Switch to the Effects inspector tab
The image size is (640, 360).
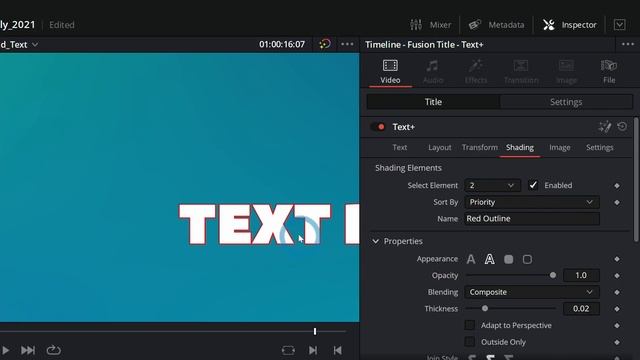click(x=476, y=72)
